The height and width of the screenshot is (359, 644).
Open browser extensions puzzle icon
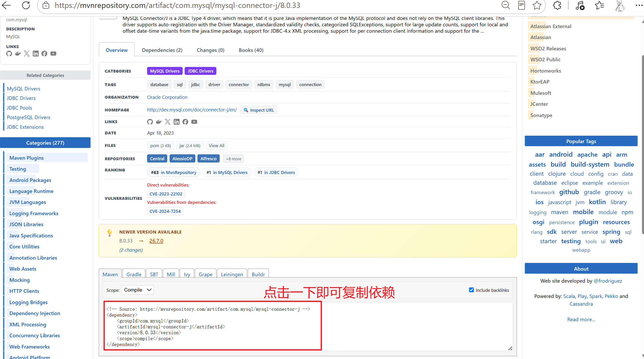557,5
